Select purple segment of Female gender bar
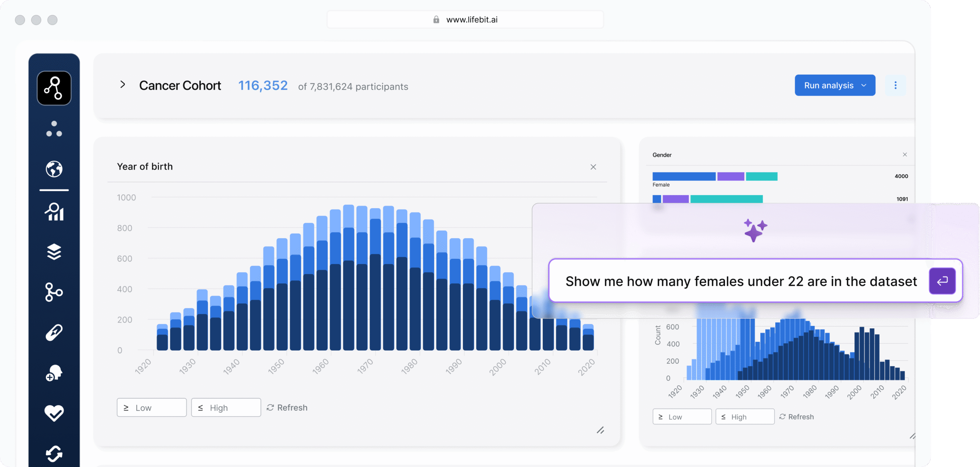 coord(731,176)
